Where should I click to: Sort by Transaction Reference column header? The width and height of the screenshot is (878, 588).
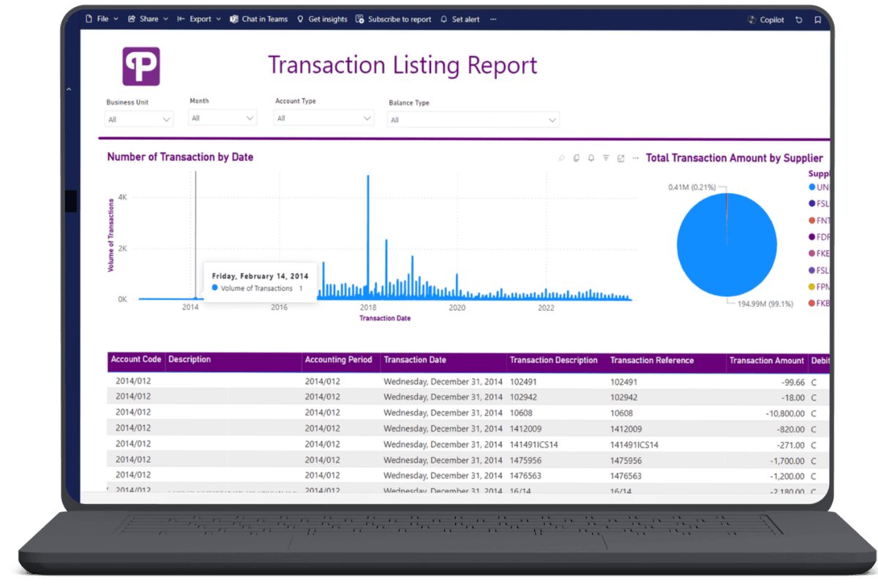[x=652, y=361]
